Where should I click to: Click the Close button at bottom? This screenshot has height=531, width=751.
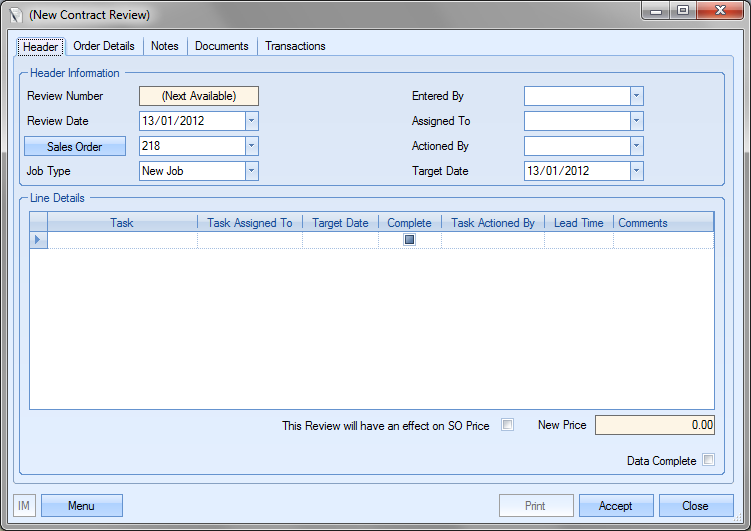696,506
